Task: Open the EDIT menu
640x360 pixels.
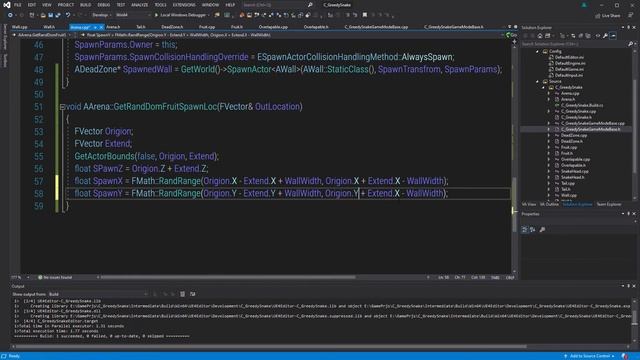Action: tap(32, 5)
